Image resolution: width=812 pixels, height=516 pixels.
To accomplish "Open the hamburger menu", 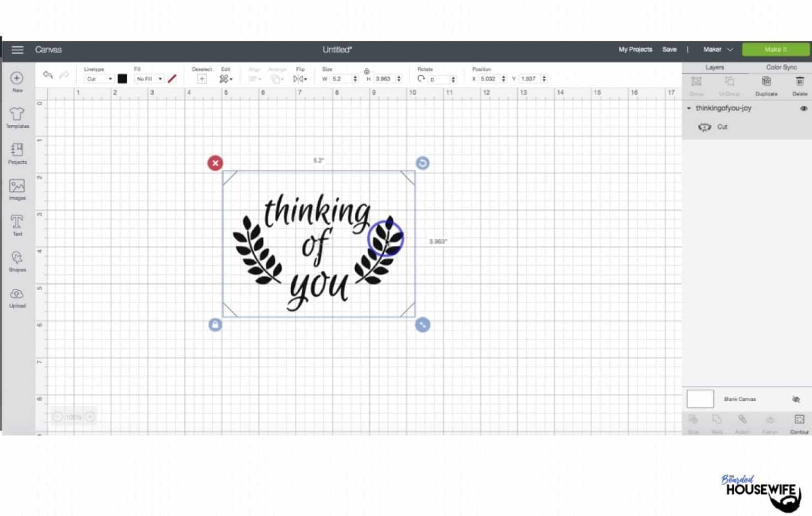I will (x=17, y=49).
